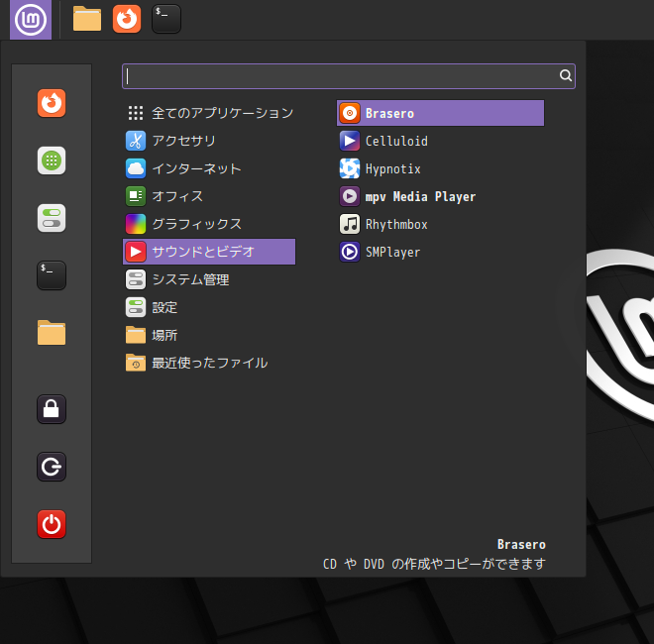Image resolution: width=654 pixels, height=644 pixels.
Task: Open the Files folder in the favorites sidebar
Action: tap(52, 333)
